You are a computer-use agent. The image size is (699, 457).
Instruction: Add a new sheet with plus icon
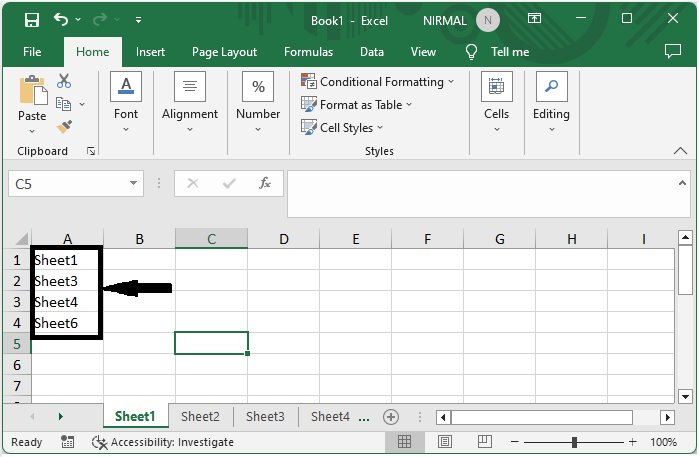point(391,417)
